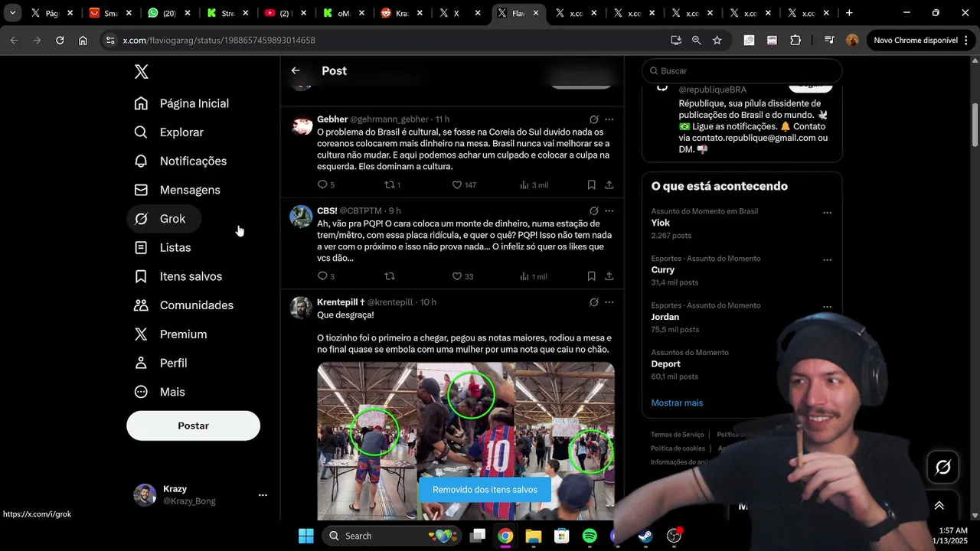Open Grok explain on Gebher's post
The height and width of the screenshot is (551, 980).
pyautogui.click(x=593, y=119)
